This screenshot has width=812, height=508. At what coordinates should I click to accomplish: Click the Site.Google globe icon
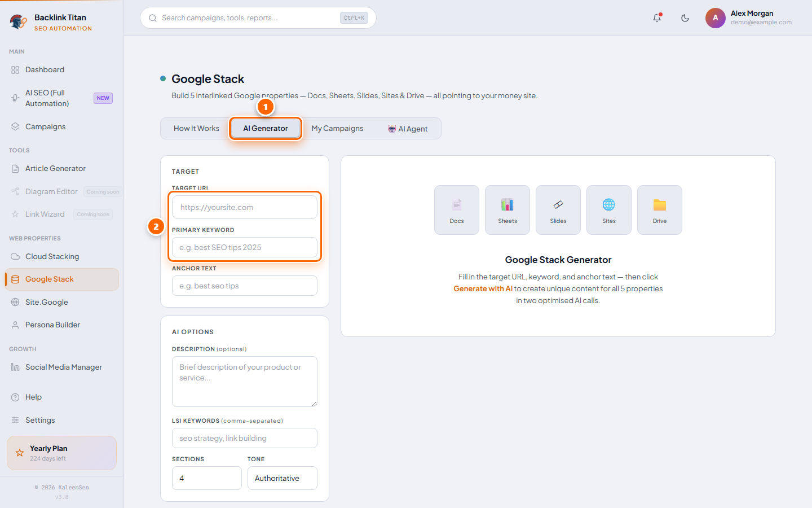click(15, 302)
